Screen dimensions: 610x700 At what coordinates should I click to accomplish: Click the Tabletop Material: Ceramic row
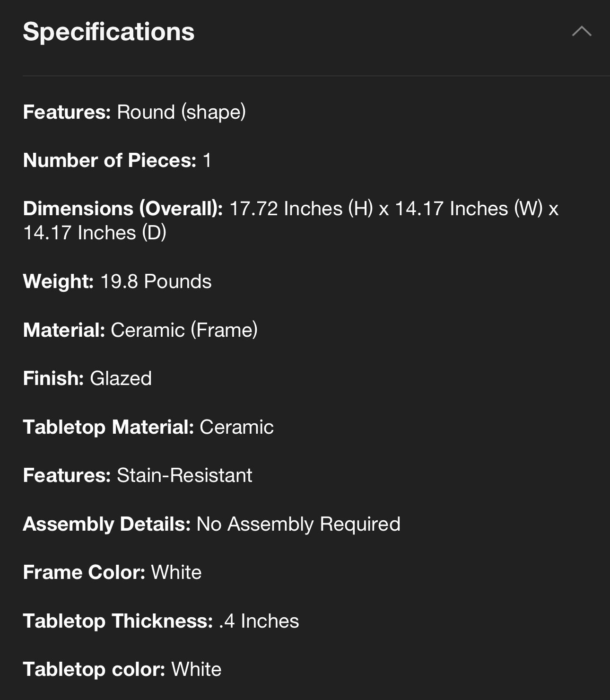[x=148, y=427]
